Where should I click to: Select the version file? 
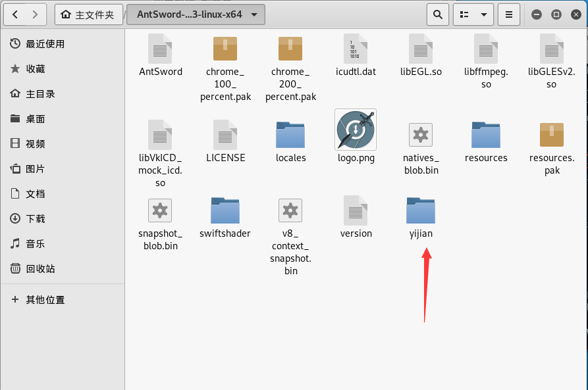356,217
